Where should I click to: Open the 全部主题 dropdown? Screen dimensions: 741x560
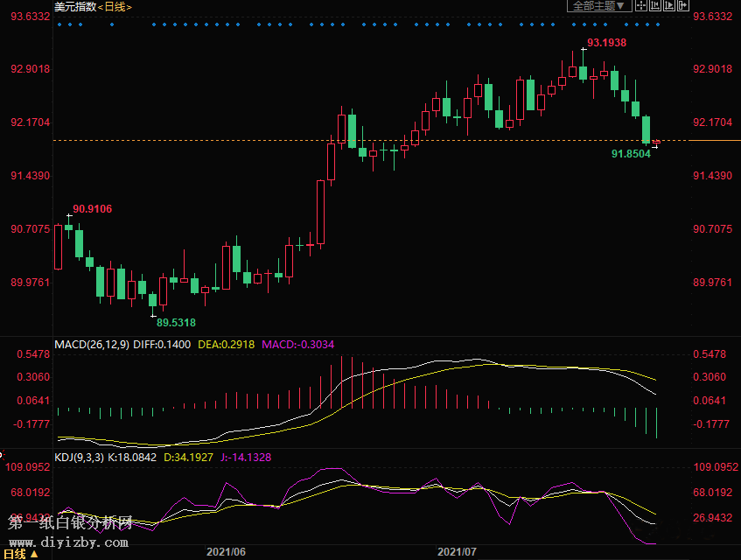tap(599, 6)
